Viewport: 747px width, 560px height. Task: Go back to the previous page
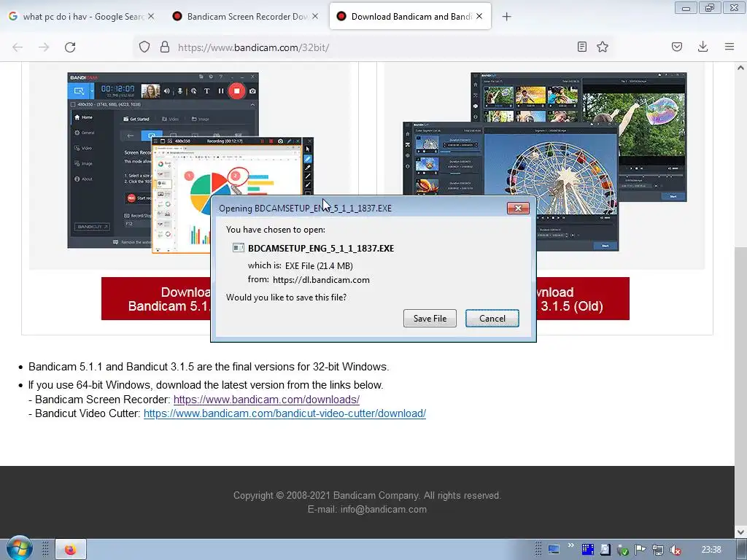tap(18, 47)
